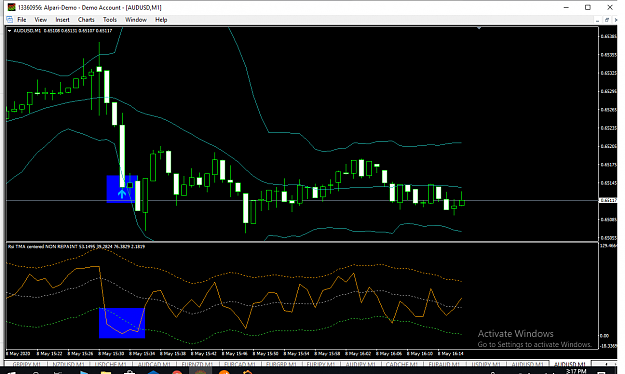Minimize the inner chart window
625x374 pixels.
(597, 20)
